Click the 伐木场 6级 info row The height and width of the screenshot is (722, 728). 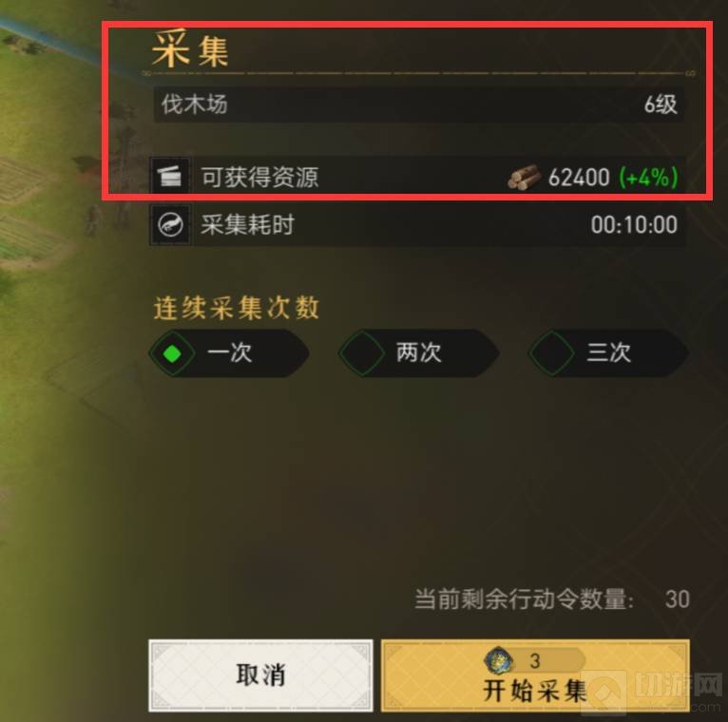[x=418, y=104]
